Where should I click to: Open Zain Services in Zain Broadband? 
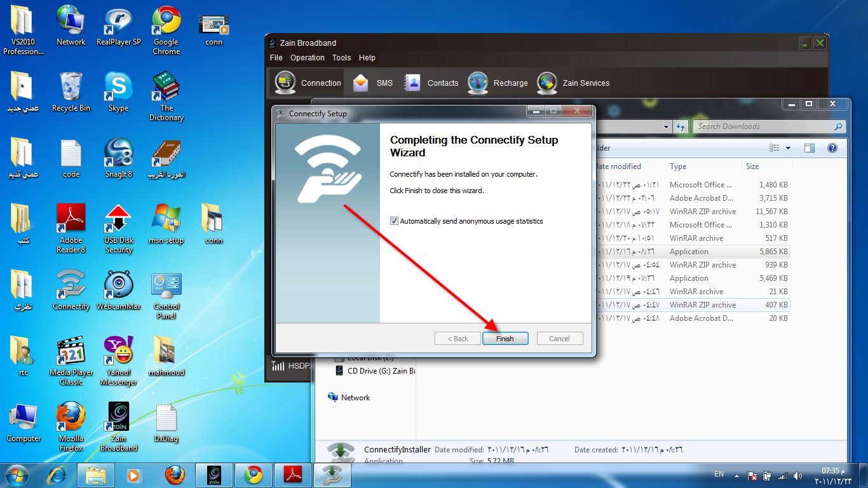[x=573, y=83]
